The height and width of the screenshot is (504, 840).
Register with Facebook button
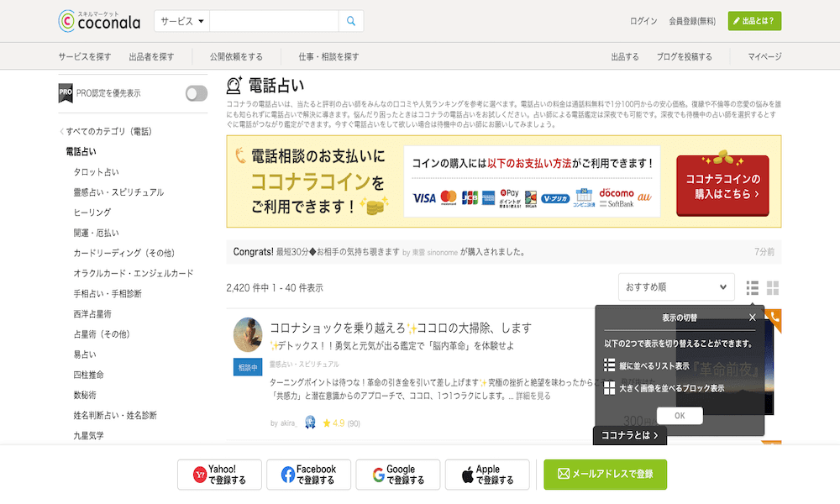tap(308, 475)
